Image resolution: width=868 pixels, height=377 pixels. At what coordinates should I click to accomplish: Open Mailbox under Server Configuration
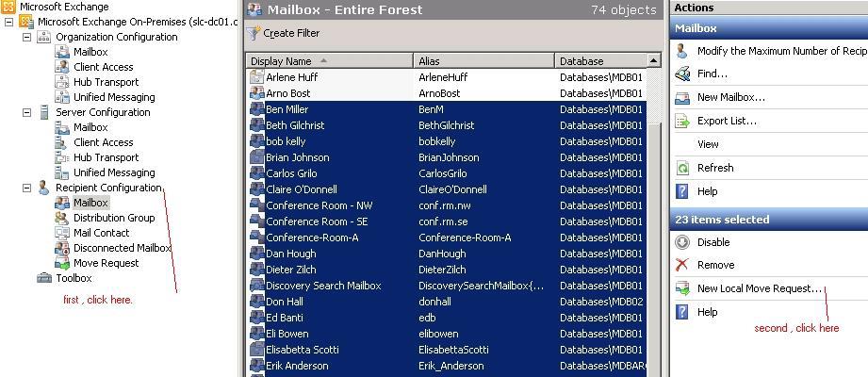pos(90,127)
